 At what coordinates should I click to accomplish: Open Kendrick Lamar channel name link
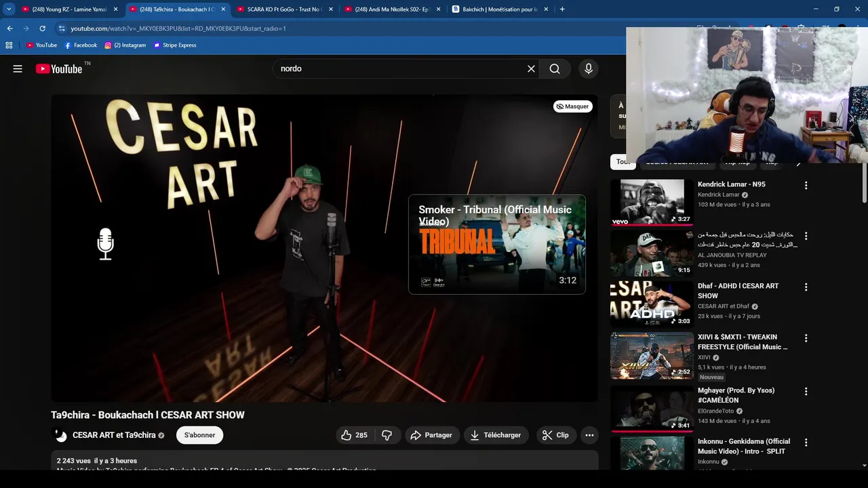click(x=719, y=195)
